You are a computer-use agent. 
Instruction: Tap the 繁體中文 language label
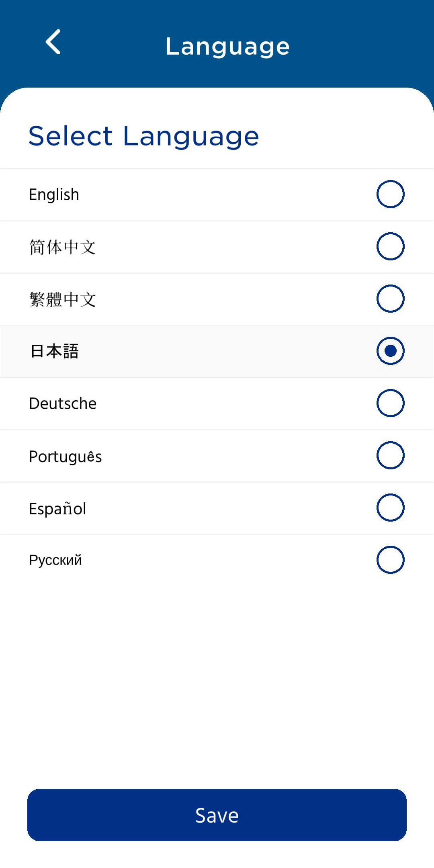coord(63,299)
